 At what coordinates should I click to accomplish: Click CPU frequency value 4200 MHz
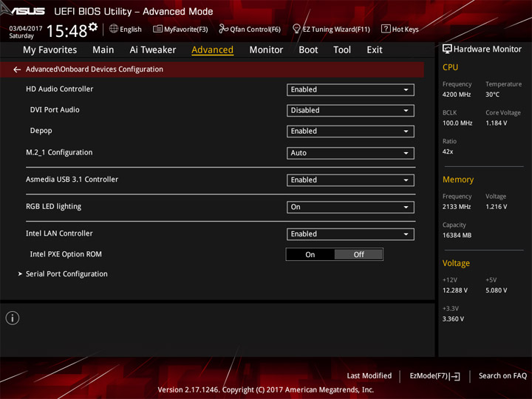pos(457,95)
